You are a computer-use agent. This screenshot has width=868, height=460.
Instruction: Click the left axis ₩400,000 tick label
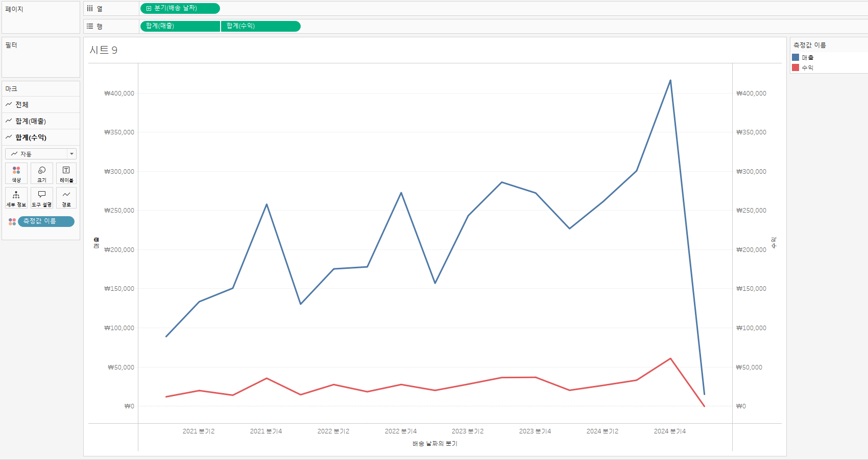coord(119,94)
